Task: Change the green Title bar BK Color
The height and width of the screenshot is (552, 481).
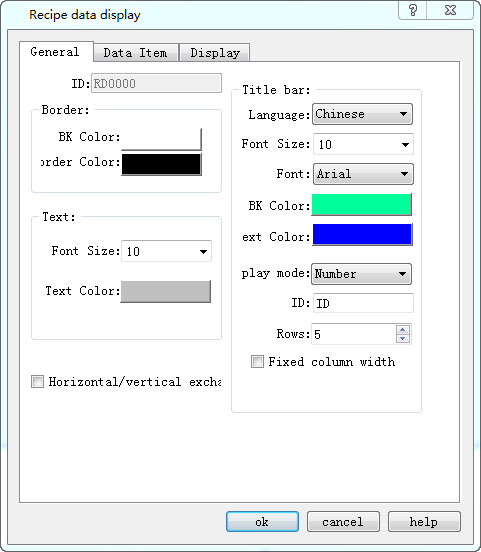Action: coord(362,204)
